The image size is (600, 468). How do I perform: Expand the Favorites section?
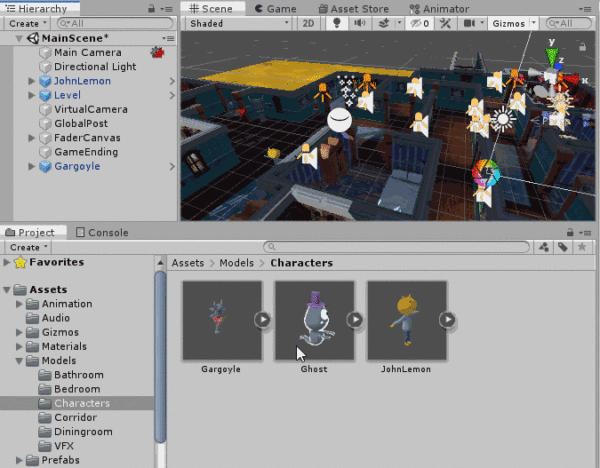pos(7,262)
